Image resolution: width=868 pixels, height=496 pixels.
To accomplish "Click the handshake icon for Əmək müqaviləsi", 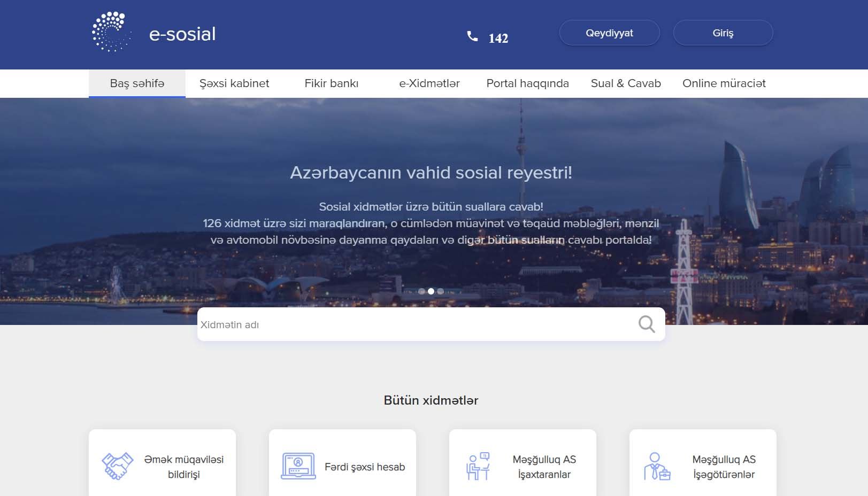I will 117,466.
